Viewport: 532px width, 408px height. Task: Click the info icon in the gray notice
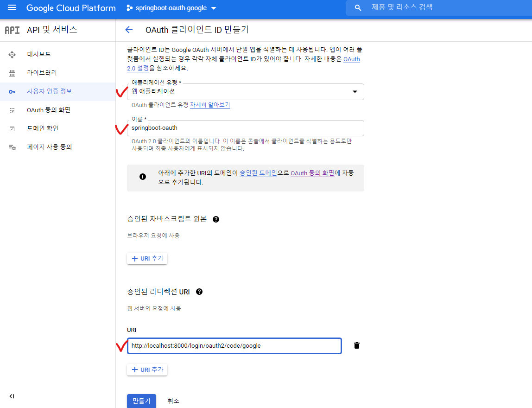click(143, 177)
